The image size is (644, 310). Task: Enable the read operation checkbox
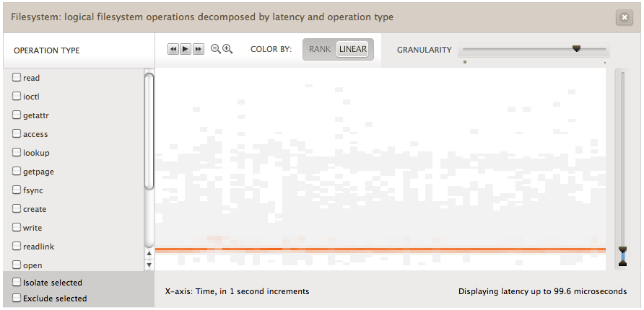[x=17, y=77]
